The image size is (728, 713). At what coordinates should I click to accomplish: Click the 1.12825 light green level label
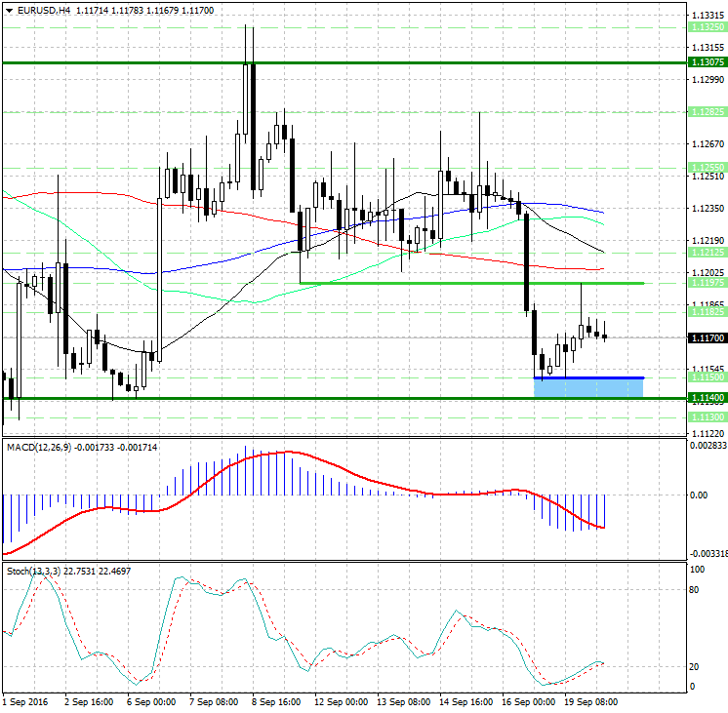[708, 112]
